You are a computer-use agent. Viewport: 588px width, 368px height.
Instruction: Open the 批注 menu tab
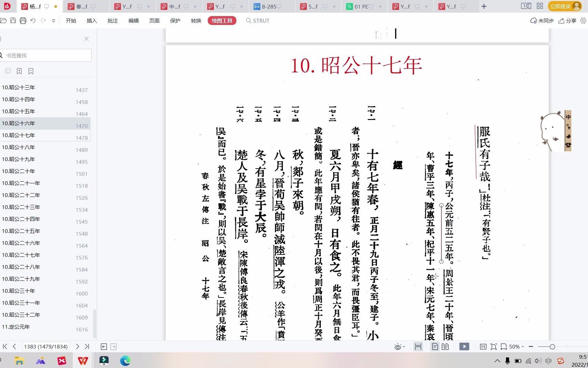point(113,21)
